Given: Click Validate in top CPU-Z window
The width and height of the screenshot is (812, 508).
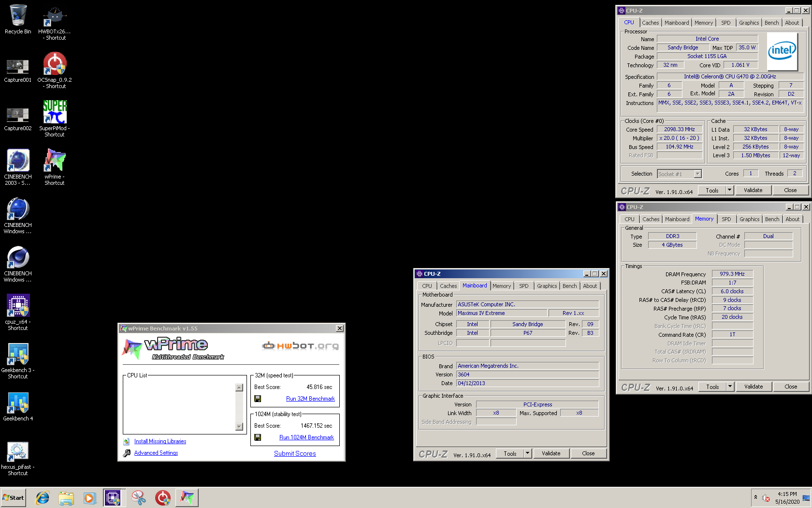Looking at the screenshot, I should 753,190.
